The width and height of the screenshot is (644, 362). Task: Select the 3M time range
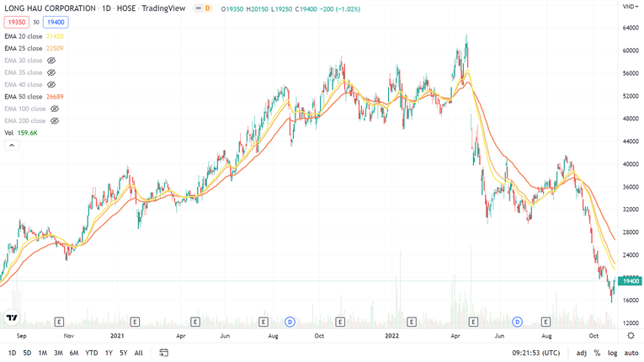[58, 353]
